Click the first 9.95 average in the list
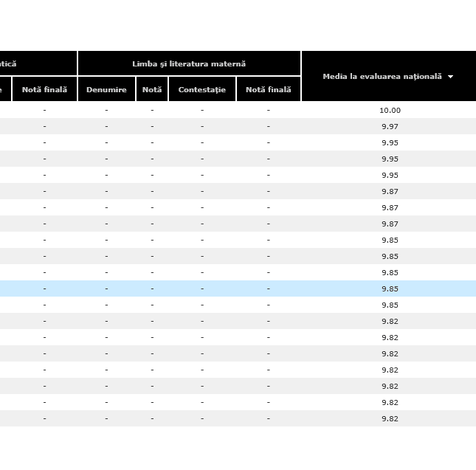Viewport: 476px width, 470px height. [390, 143]
